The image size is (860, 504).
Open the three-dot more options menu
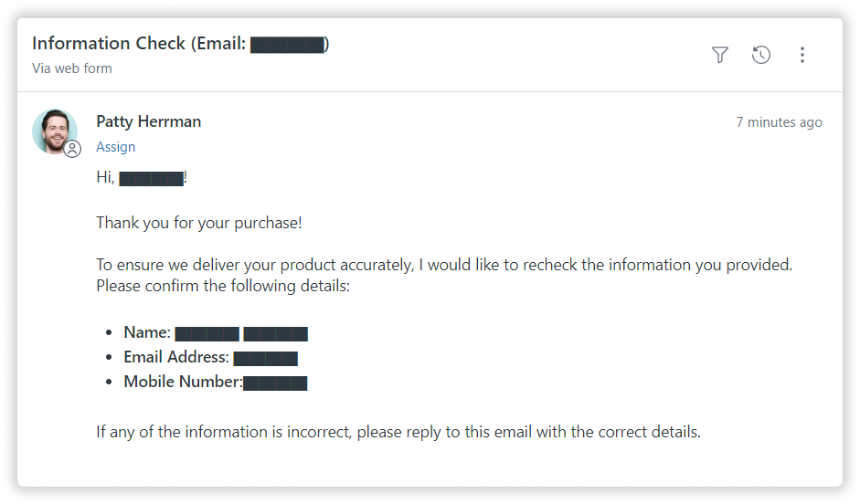point(802,55)
